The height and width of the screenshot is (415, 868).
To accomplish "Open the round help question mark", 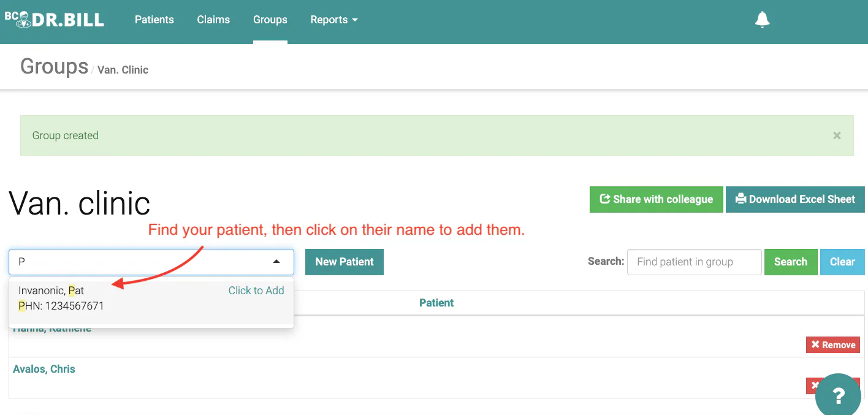I will (x=839, y=395).
